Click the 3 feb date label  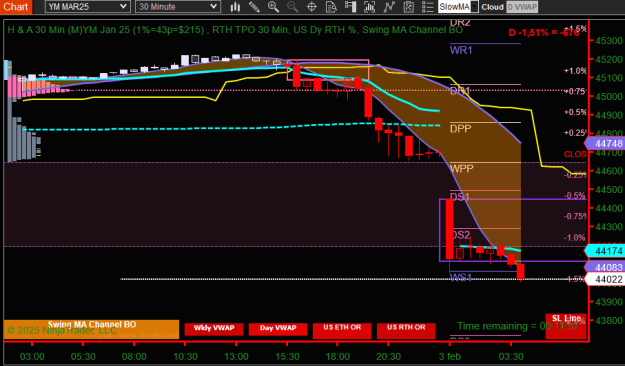[450, 356]
